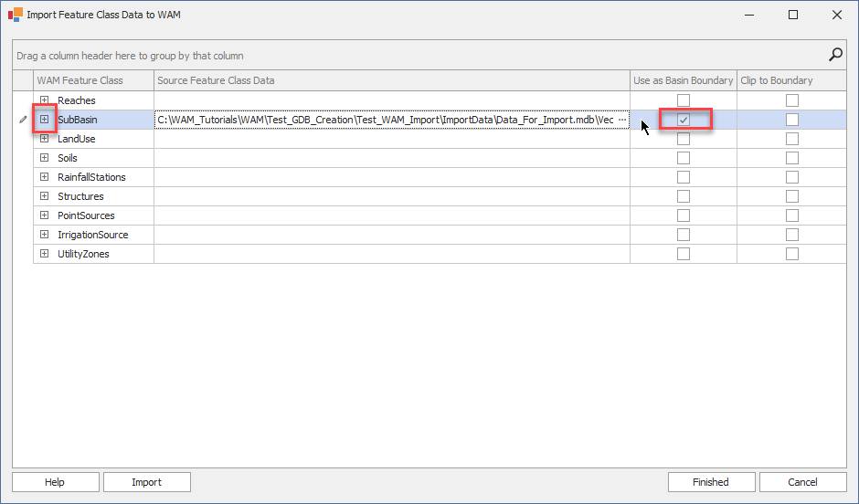Expand the Structures row
Viewport: 859px width, 504px height.
click(45, 196)
